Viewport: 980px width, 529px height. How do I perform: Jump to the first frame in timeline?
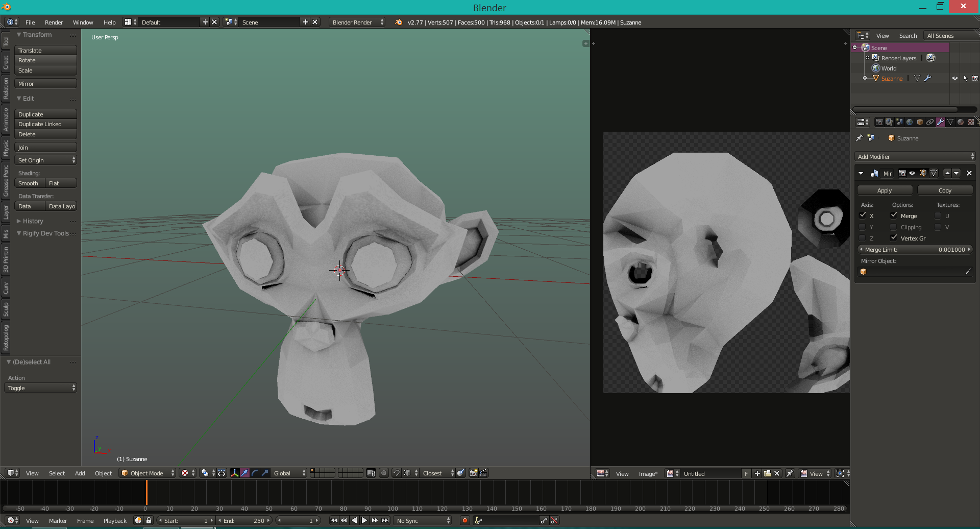point(334,520)
